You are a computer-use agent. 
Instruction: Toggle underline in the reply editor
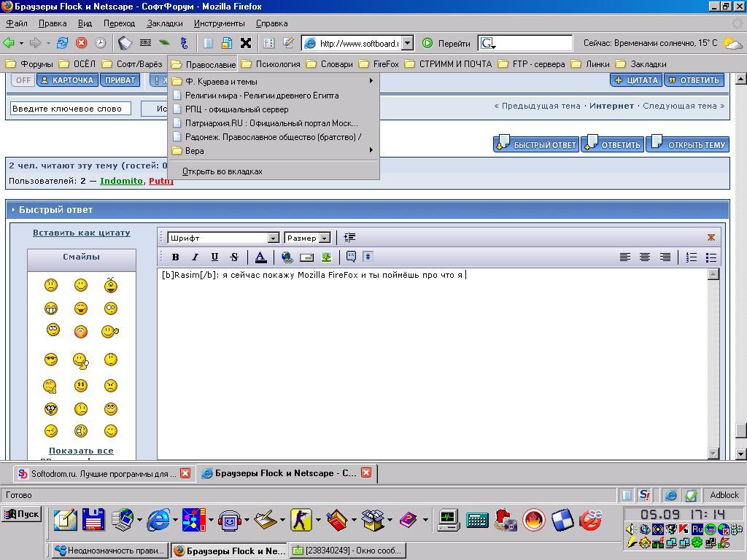(214, 257)
